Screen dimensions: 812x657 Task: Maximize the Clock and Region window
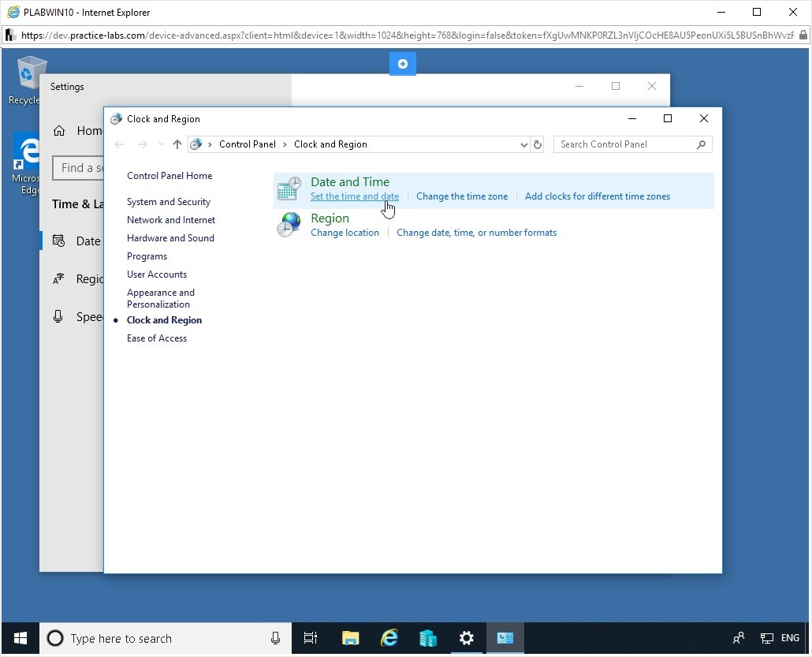[x=668, y=118]
